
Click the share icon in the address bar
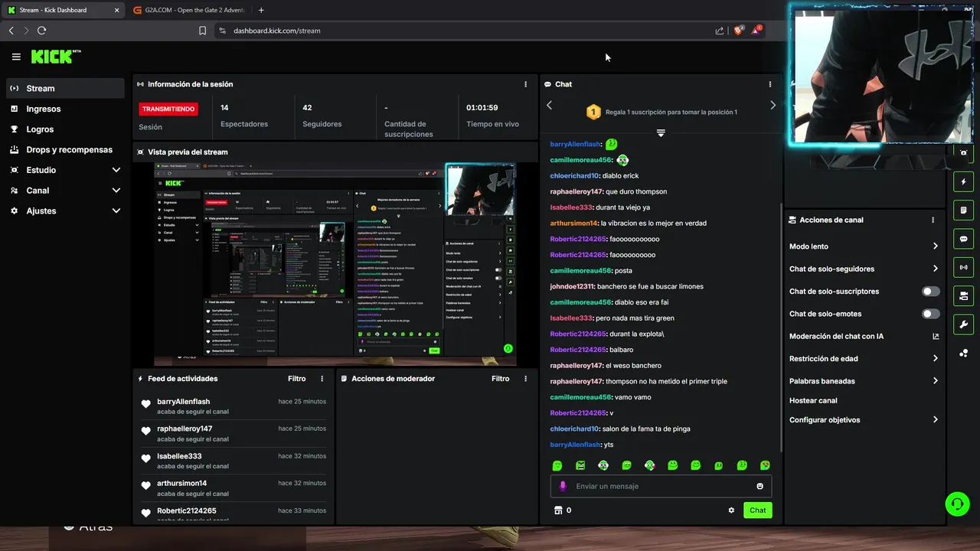pyautogui.click(x=720, y=31)
